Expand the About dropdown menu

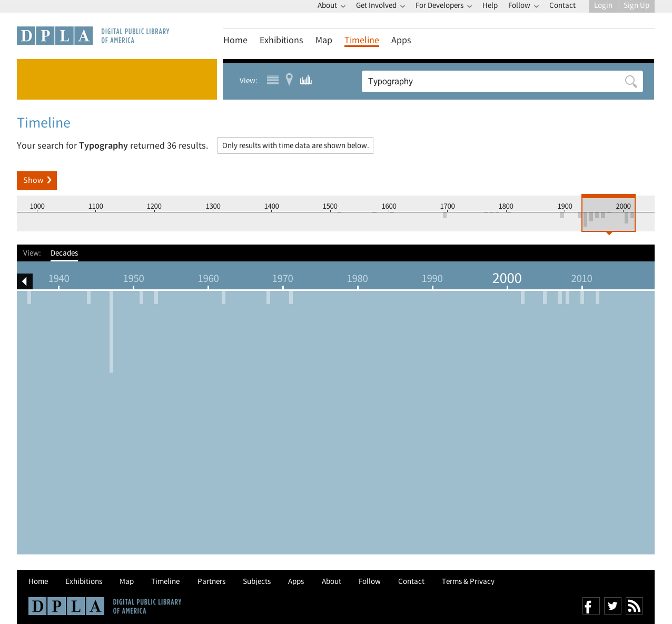pyautogui.click(x=331, y=6)
